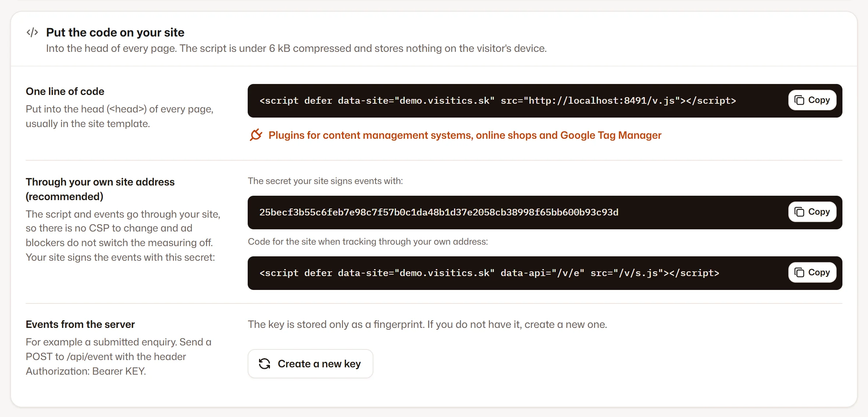Click the 'Put into the head (<head>)' description
This screenshot has height=417, width=868.
pos(119,116)
